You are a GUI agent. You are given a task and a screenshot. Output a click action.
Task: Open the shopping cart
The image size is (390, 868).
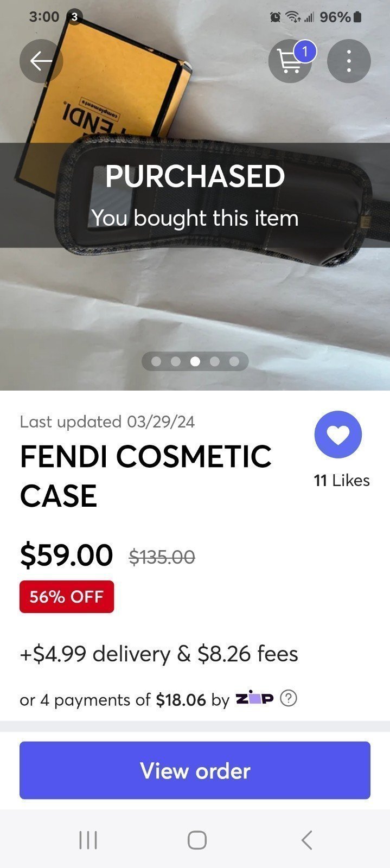coord(290,61)
